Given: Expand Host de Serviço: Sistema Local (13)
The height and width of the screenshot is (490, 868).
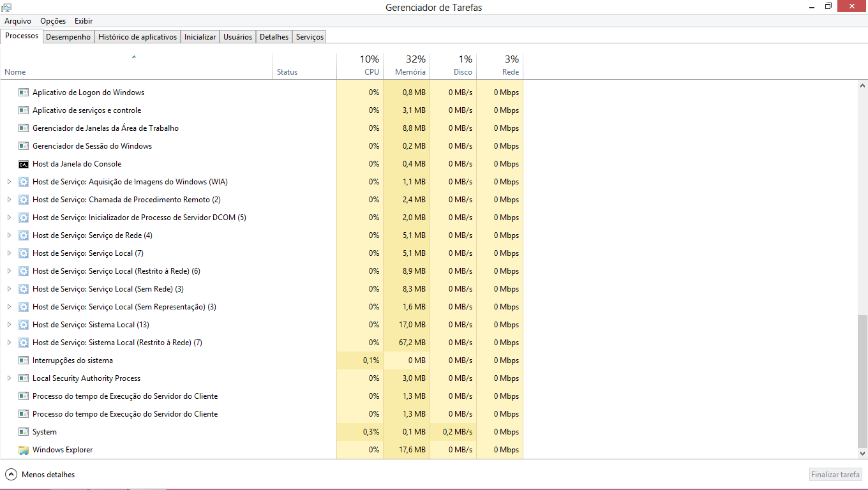Looking at the screenshot, I should (x=9, y=325).
